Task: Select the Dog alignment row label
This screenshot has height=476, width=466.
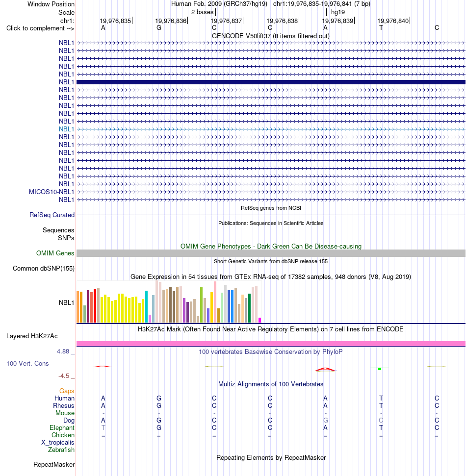Action: (69, 421)
